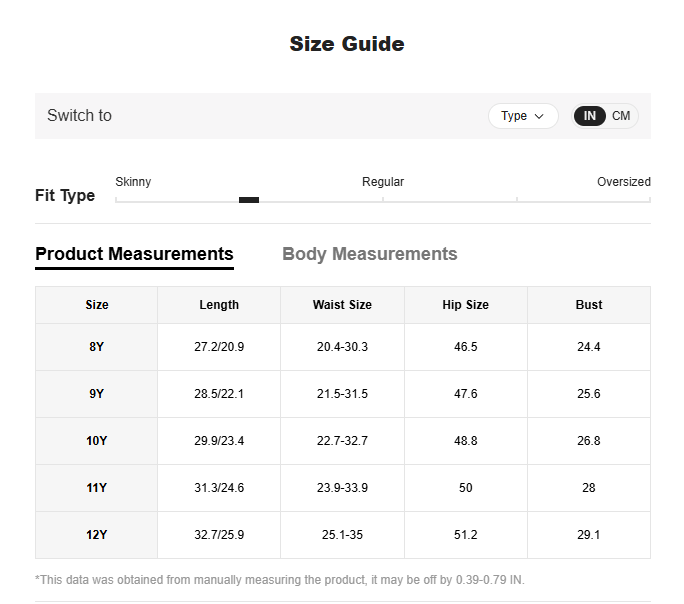Click the Length column header
Viewport: 684px width, 604px height.
coord(219,305)
